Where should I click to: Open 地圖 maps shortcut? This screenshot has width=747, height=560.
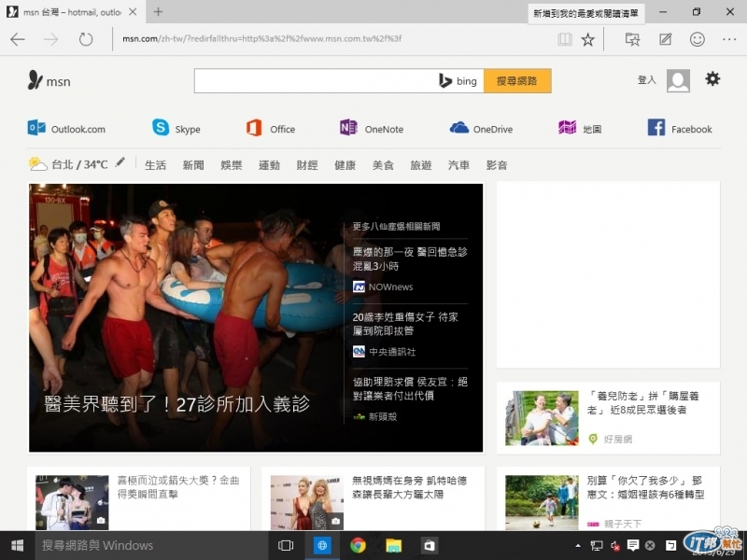pyautogui.click(x=579, y=128)
